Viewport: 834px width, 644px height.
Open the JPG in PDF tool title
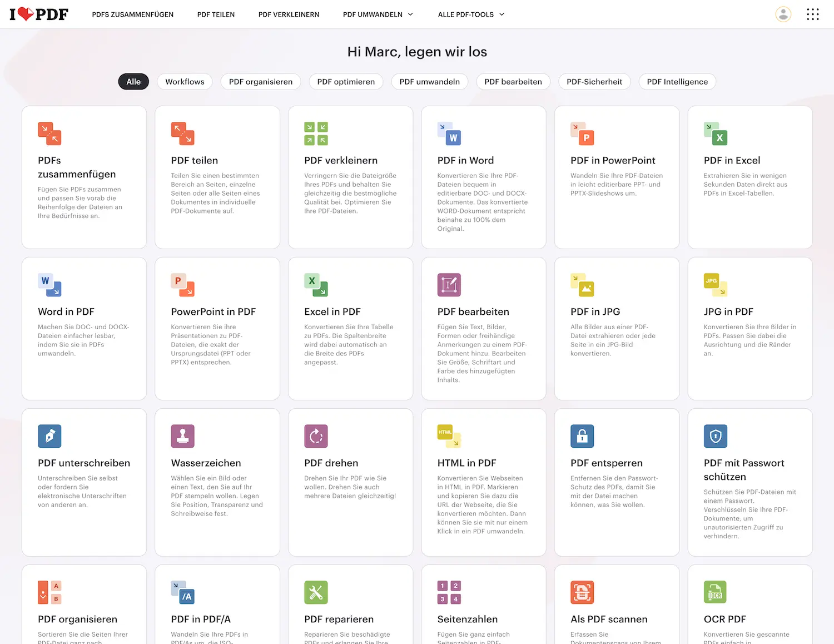728,312
